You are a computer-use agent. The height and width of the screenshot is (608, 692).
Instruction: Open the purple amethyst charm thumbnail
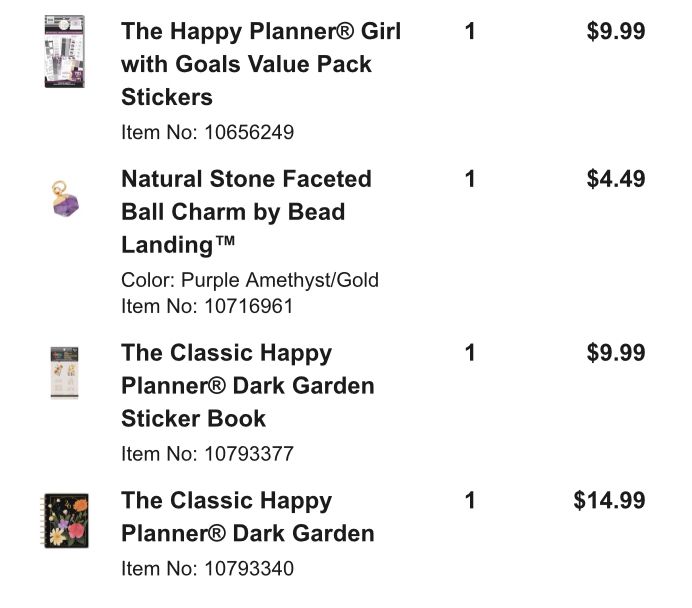pyautogui.click(x=65, y=199)
